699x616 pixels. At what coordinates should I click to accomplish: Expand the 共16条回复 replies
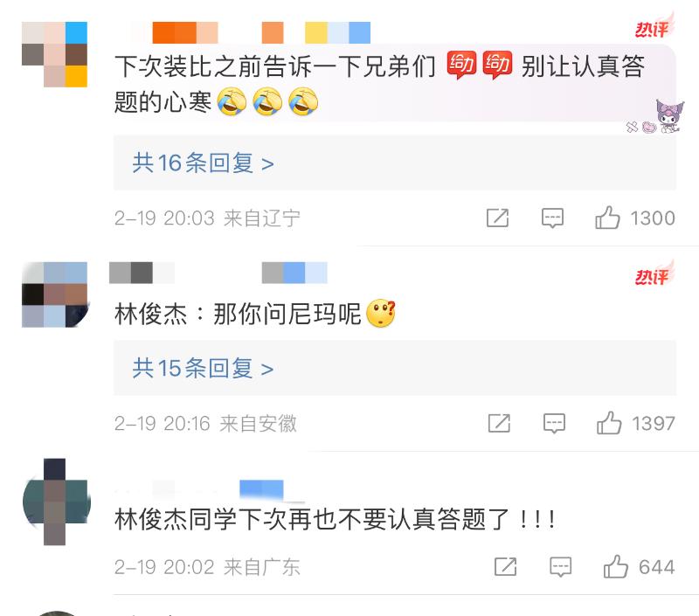pos(203,163)
